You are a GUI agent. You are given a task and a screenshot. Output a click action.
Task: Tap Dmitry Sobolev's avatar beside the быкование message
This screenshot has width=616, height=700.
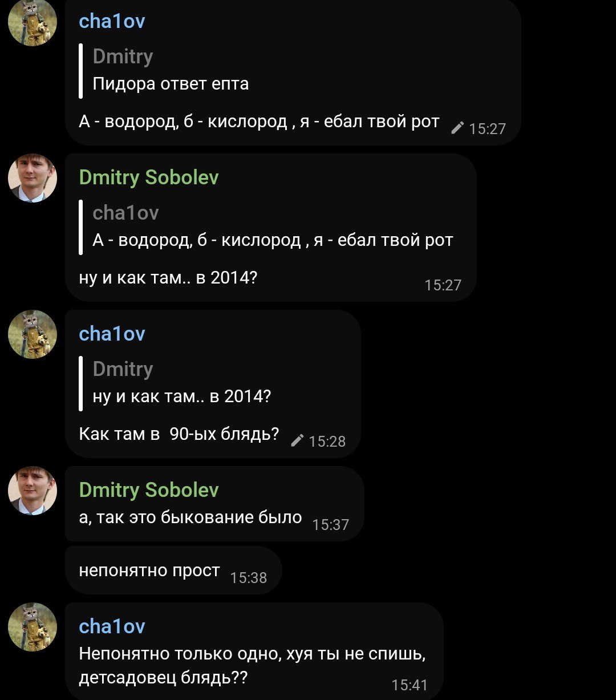coord(33,491)
